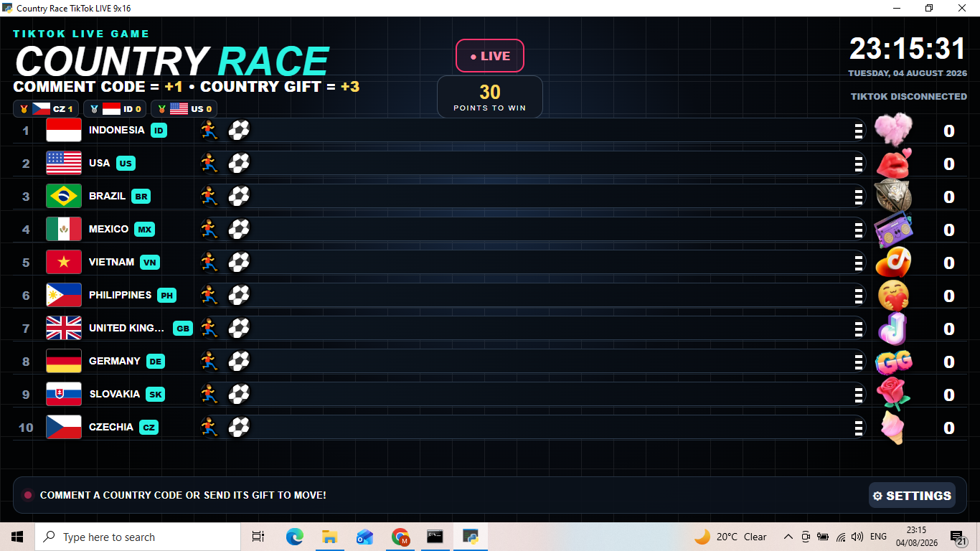Image resolution: width=980 pixels, height=551 pixels.
Task: Click the USA flag
Action: pyautogui.click(x=64, y=163)
